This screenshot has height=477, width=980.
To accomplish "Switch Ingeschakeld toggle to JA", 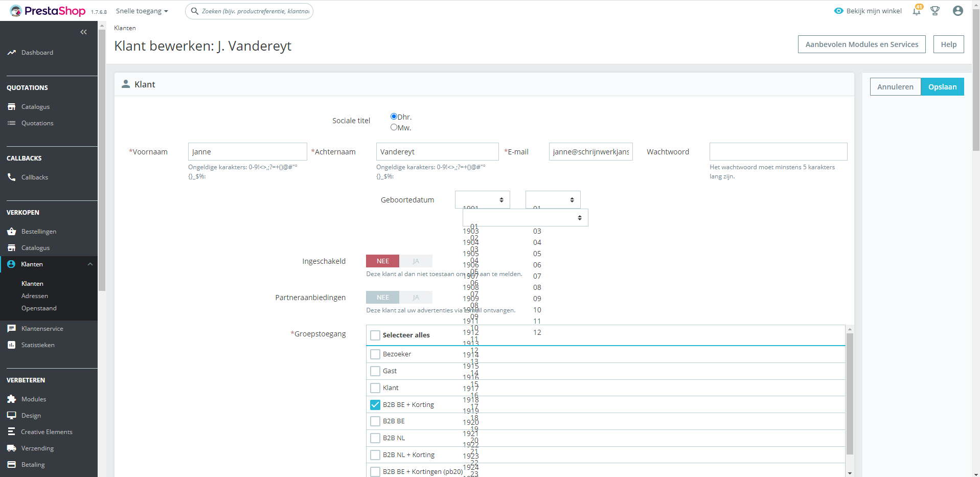I will [x=416, y=261].
